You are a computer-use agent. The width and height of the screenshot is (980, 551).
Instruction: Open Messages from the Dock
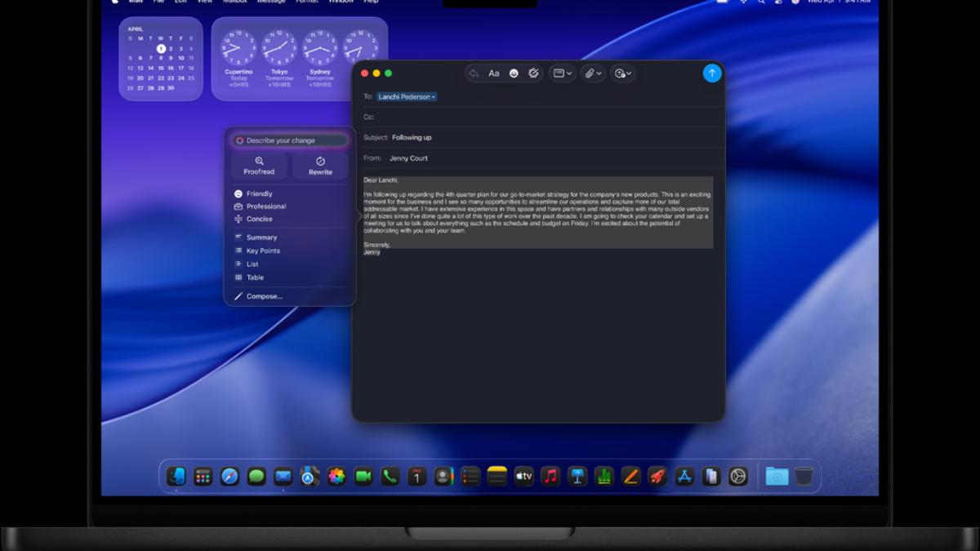coord(256,476)
